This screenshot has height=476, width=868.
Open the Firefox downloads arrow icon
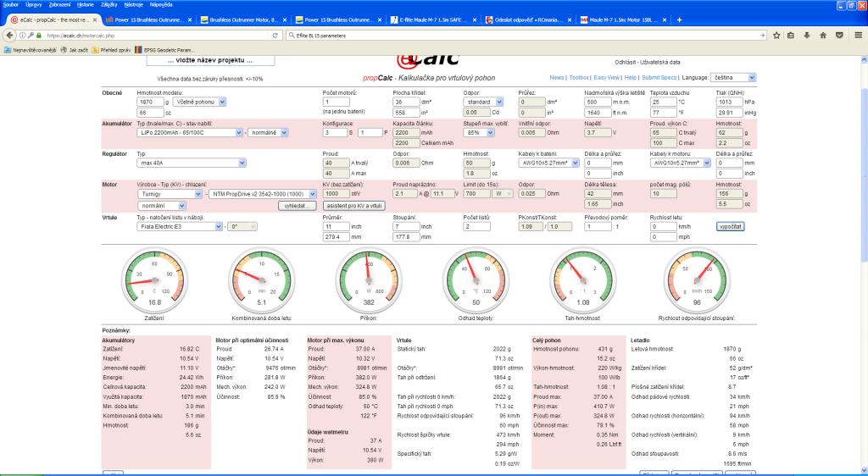tap(806, 36)
